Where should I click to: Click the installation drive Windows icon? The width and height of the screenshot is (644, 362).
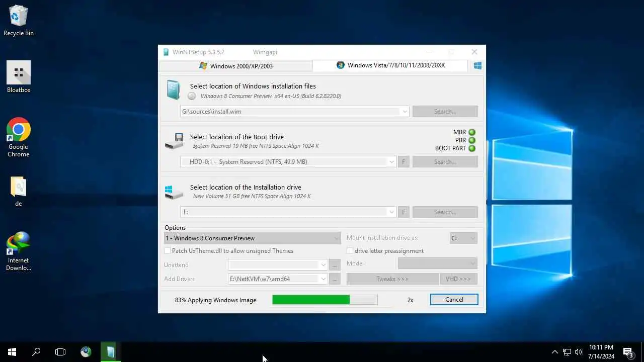click(x=174, y=192)
